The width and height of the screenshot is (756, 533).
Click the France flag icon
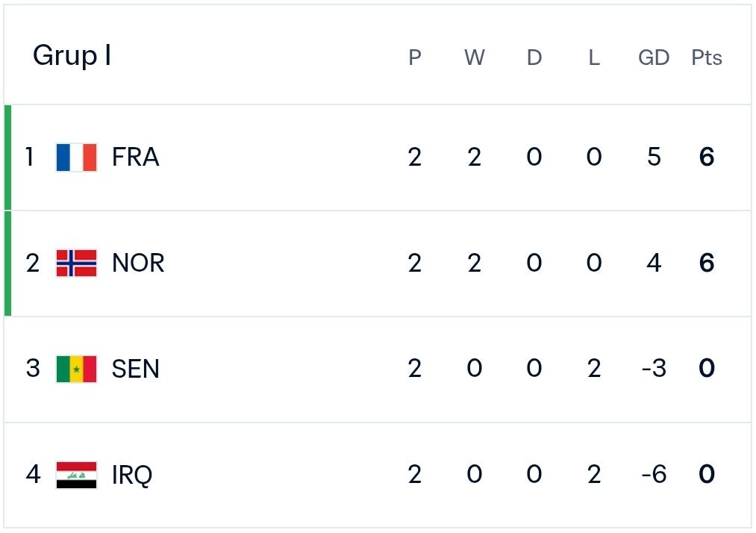pyautogui.click(x=76, y=158)
